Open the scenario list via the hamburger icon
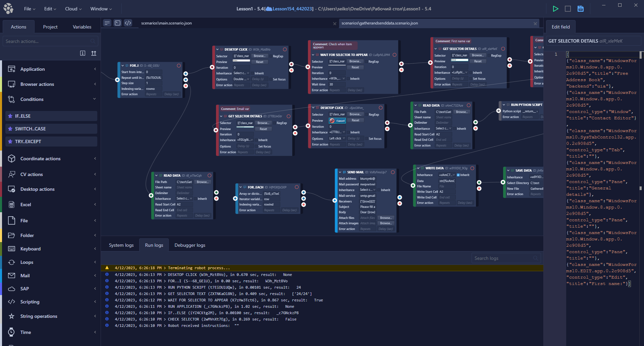 pyautogui.click(x=107, y=23)
